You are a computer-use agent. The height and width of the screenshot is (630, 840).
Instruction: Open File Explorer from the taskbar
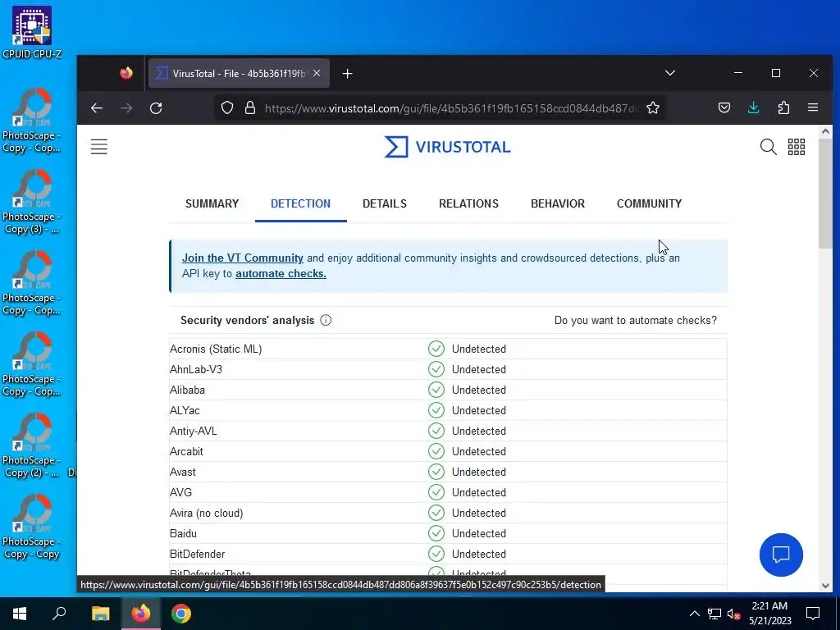click(100, 614)
